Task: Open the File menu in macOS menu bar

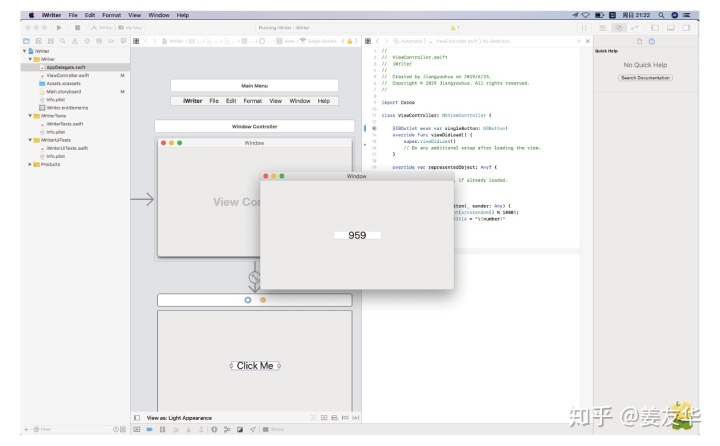Action: [x=73, y=15]
